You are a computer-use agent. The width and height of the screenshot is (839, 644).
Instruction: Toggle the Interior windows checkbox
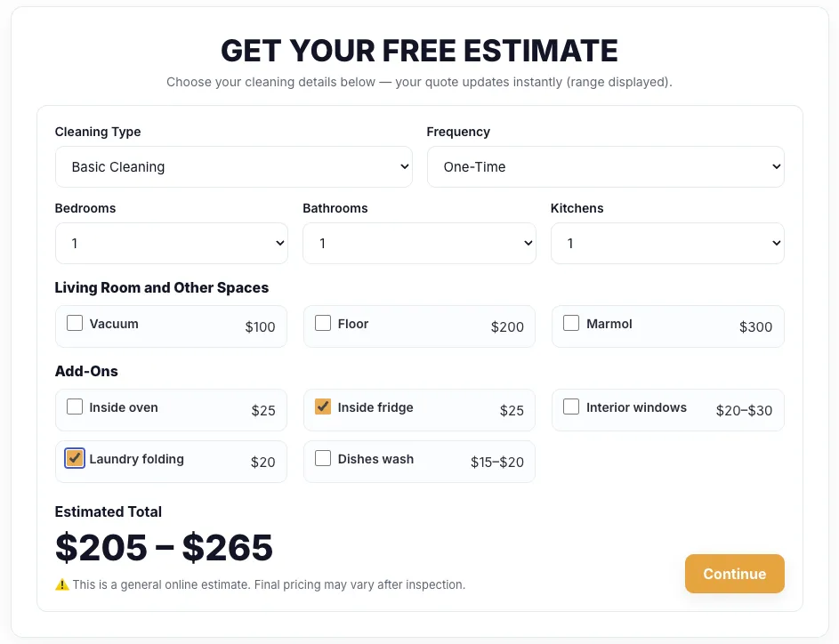[x=571, y=407]
